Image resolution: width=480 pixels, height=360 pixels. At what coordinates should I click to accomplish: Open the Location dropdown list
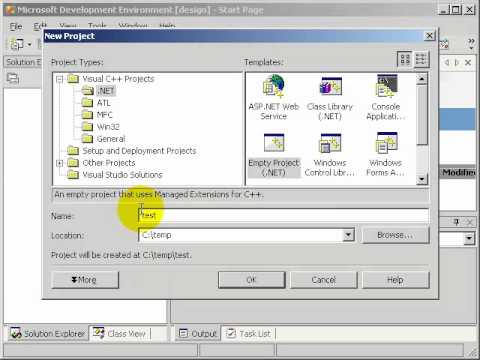[348, 235]
